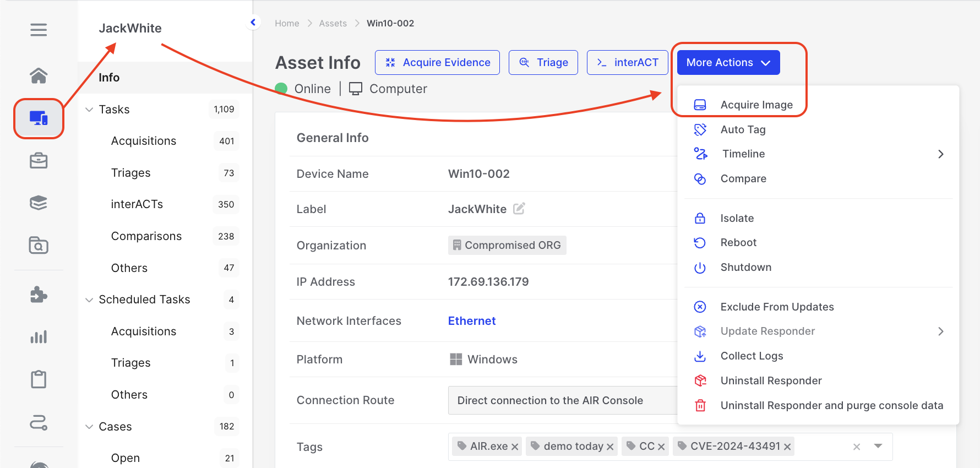
Task: Choose Acquire Image from the menu
Action: [x=756, y=105]
